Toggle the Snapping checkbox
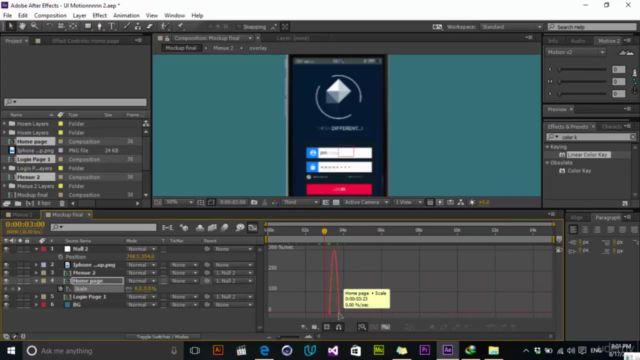Viewport: 640px width, 360px height. 238,27
